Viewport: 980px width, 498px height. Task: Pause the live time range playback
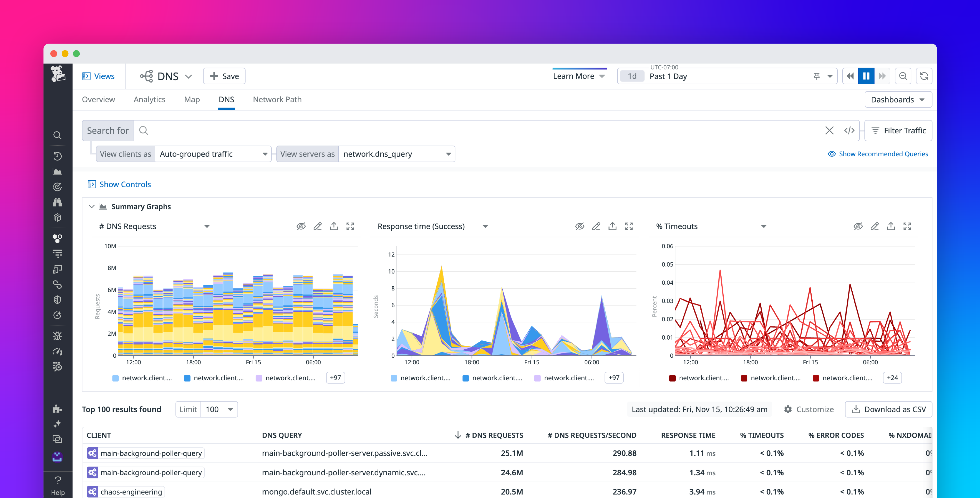(x=866, y=76)
